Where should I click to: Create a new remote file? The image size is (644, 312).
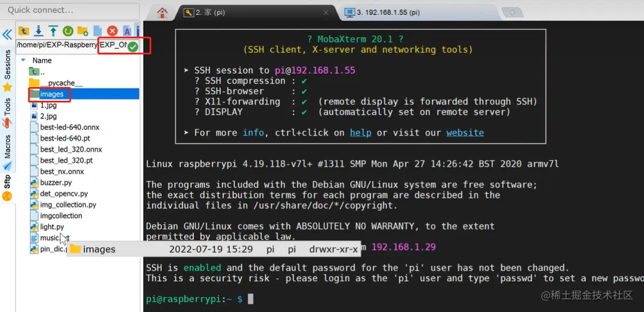tap(97, 31)
